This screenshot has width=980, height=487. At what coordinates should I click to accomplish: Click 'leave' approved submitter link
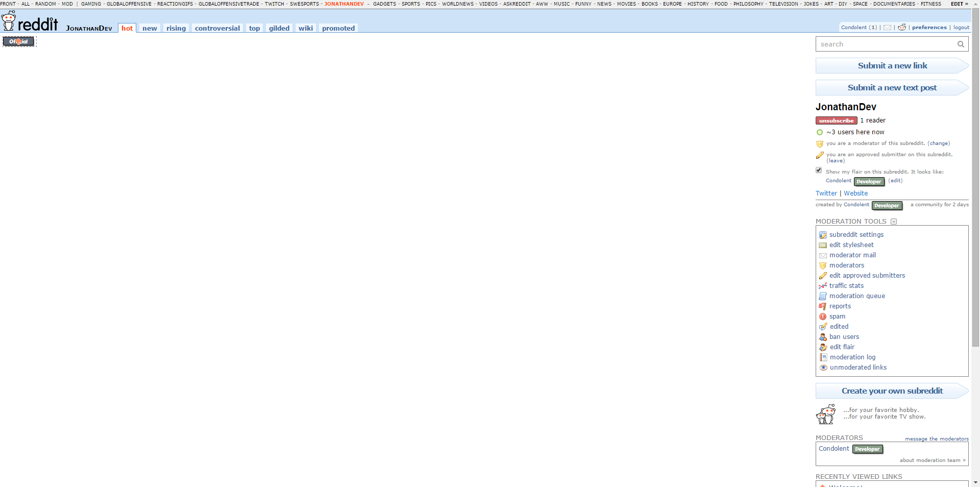[836, 161]
